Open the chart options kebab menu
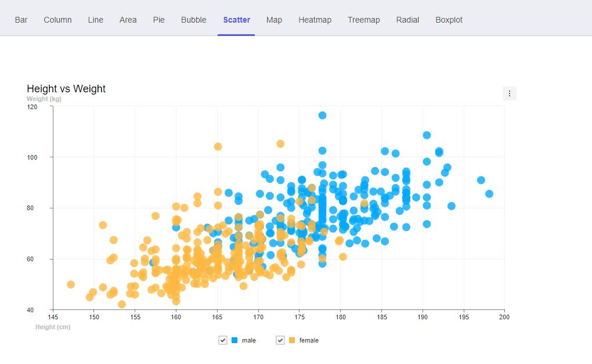This screenshot has width=592, height=364. click(x=509, y=93)
